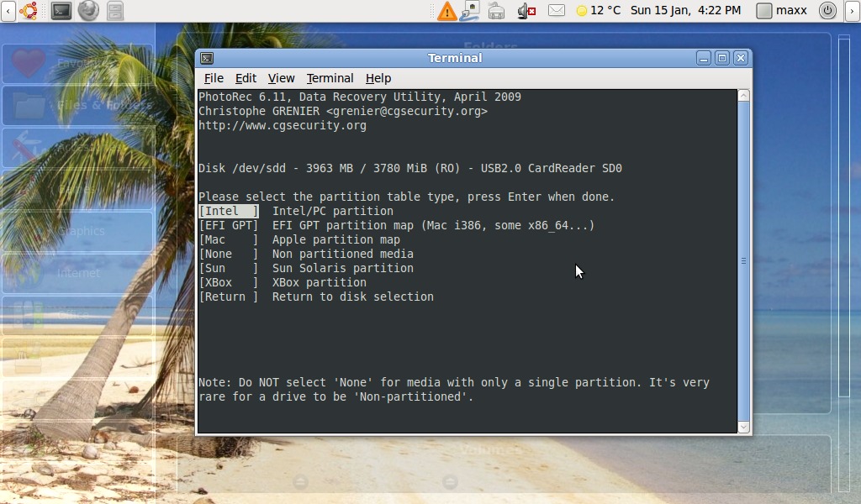Select the [EFI GPT] partition option

pos(228,225)
